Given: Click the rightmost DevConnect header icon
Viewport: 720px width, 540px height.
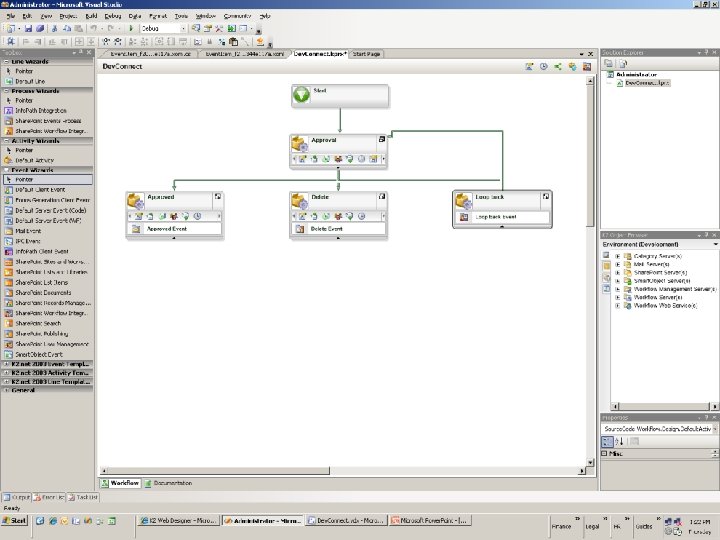Looking at the screenshot, I should [x=587, y=67].
